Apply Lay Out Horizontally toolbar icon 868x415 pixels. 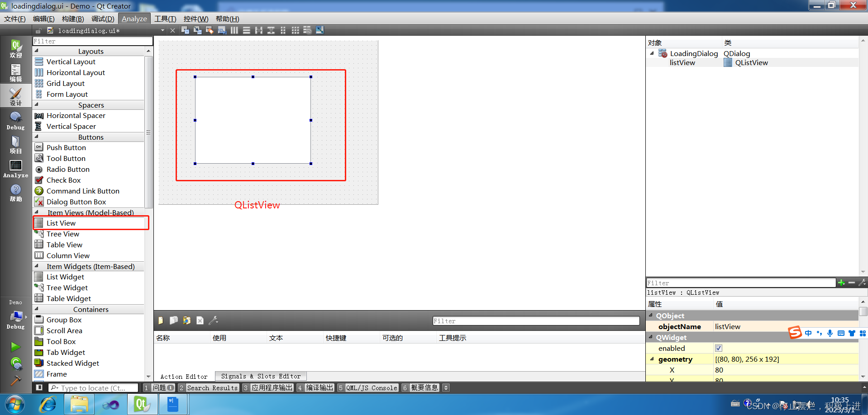(x=234, y=30)
